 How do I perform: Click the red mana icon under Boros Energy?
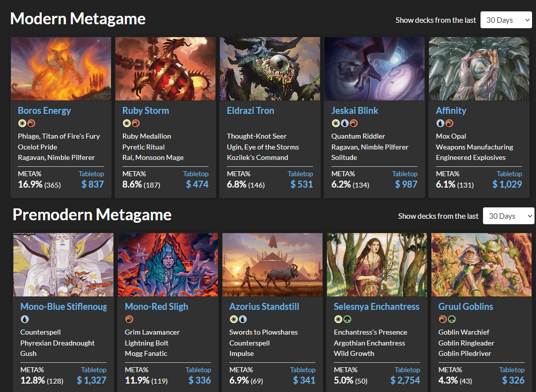coord(31,123)
